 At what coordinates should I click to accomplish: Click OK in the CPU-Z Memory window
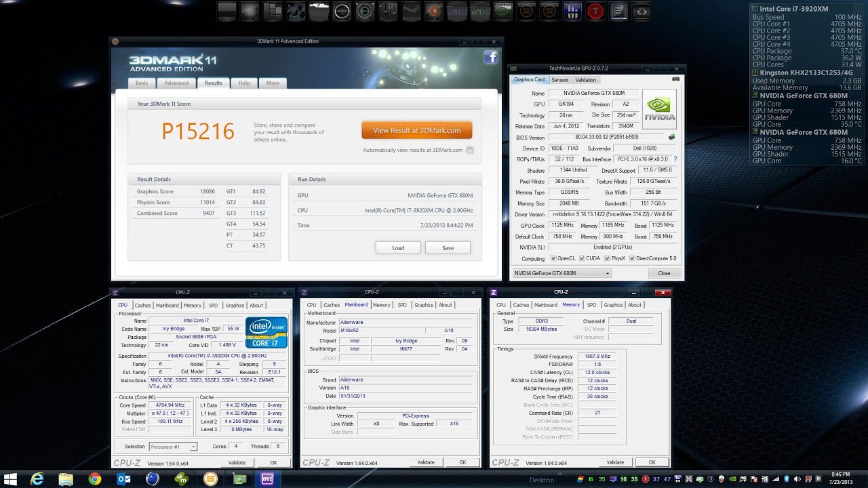[x=652, y=462]
